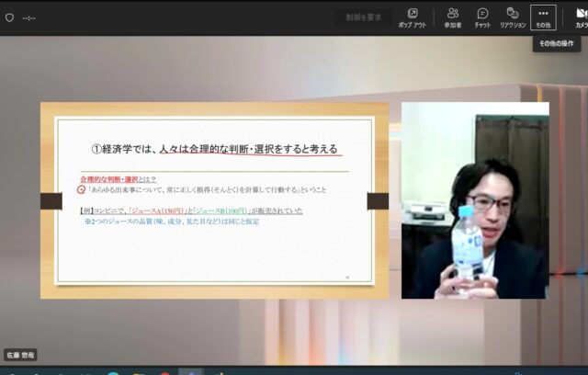
Task: Open the チャット chat panel
Action: point(482,17)
